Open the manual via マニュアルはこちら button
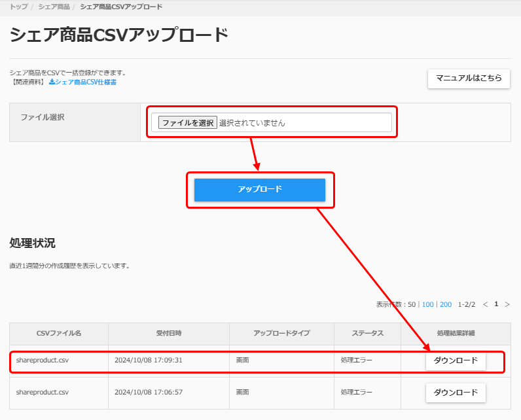The image size is (521, 420). click(469, 78)
